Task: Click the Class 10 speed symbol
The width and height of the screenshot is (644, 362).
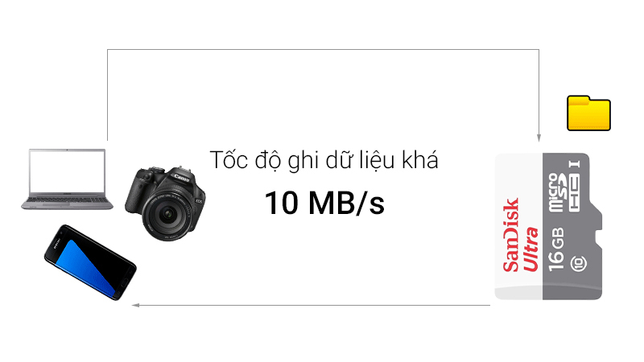Action: click(579, 263)
